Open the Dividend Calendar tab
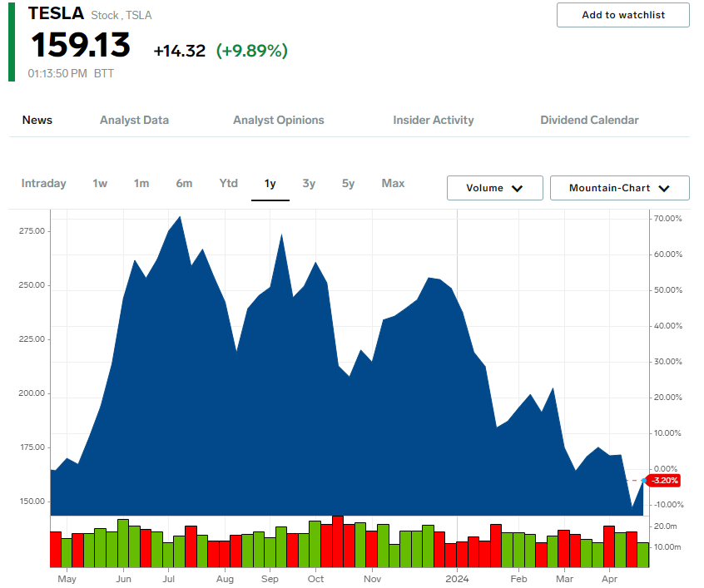Screen dimensions: 704x588 589,120
